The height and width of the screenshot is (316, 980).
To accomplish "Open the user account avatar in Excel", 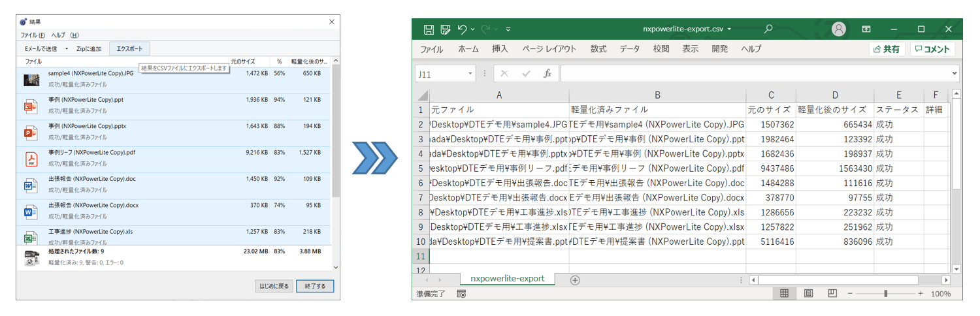I will 839,29.
